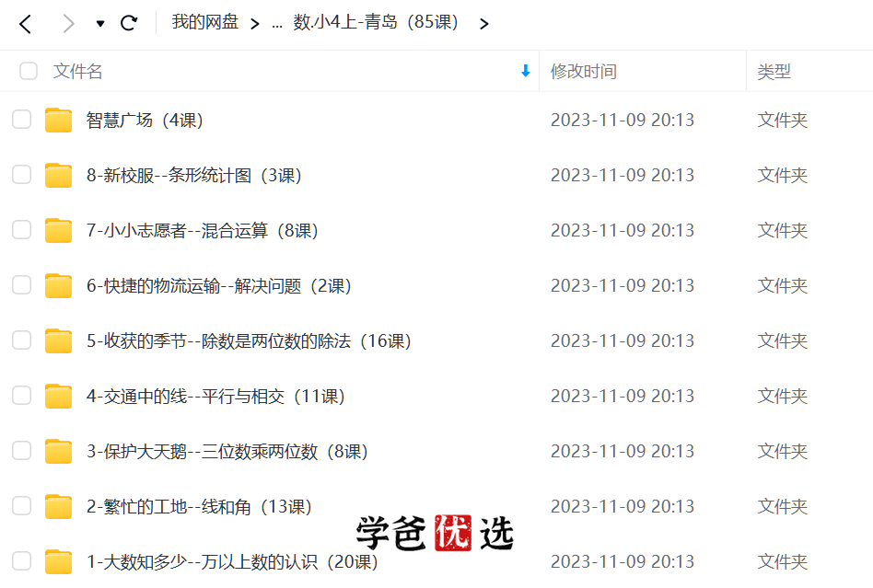This screenshot has height=588, width=873.
Task: Check the box for 智慧广场（4课）
Action: coord(22,120)
